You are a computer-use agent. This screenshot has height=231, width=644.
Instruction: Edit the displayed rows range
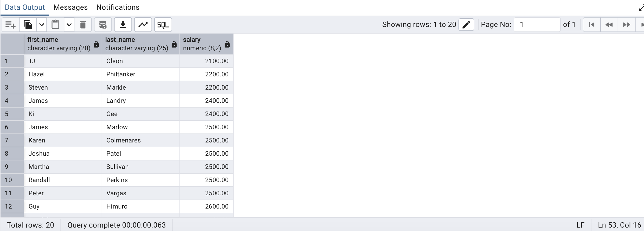tap(466, 25)
